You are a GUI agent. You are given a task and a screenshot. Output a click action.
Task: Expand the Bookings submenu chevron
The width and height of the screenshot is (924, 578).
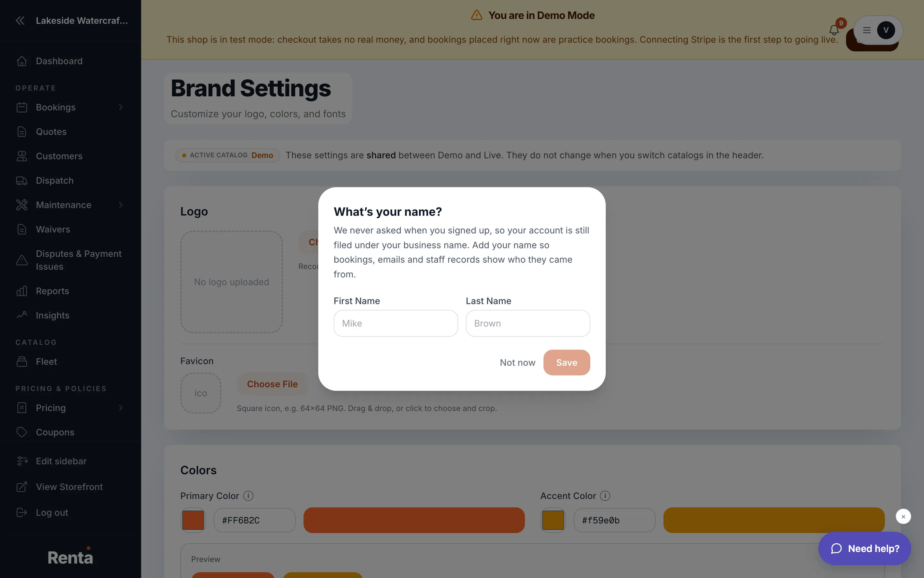click(121, 108)
